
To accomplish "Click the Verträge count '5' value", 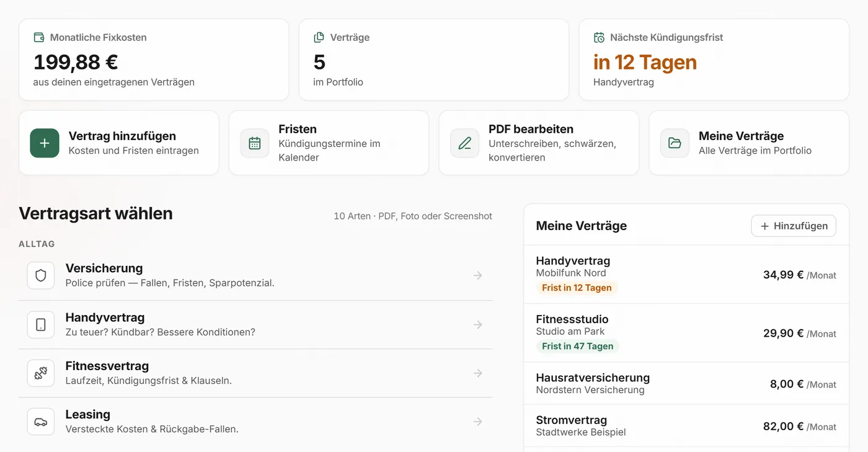I will pos(319,62).
